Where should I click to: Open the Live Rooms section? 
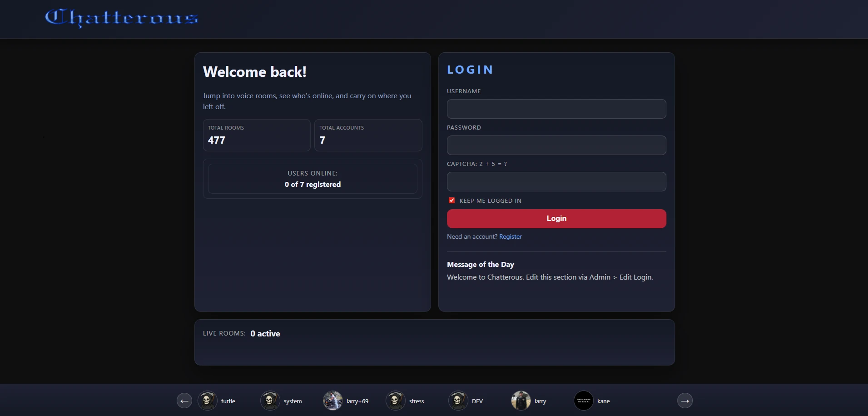434,342
